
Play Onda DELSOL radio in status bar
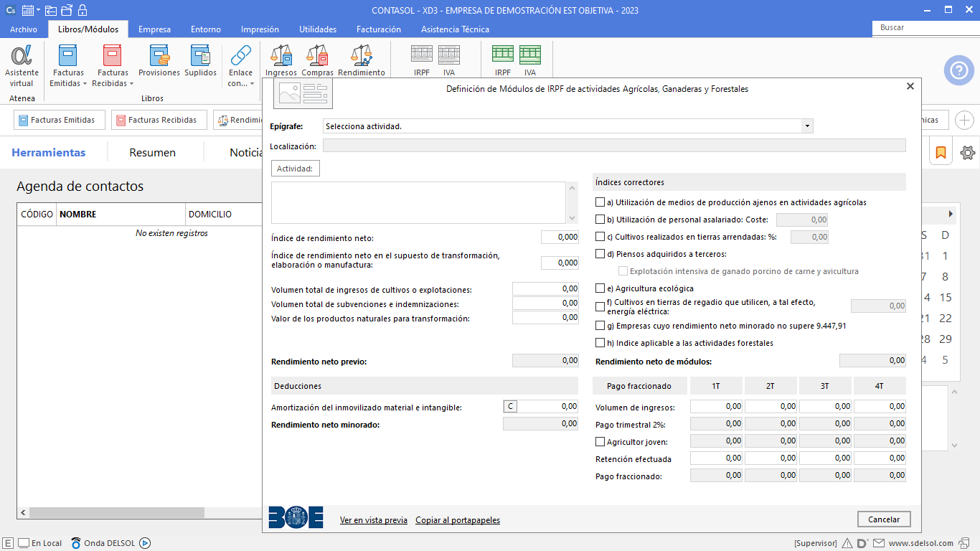(x=144, y=543)
